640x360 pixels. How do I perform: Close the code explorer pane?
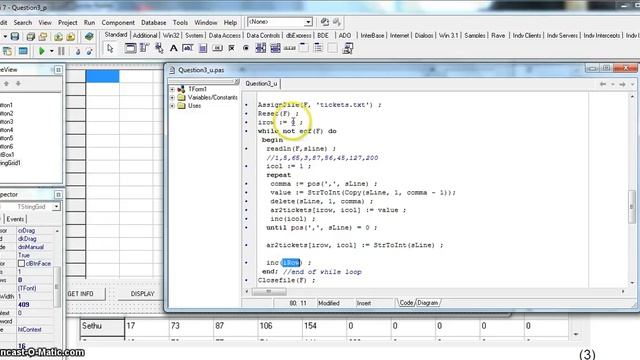click(x=236, y=82)
